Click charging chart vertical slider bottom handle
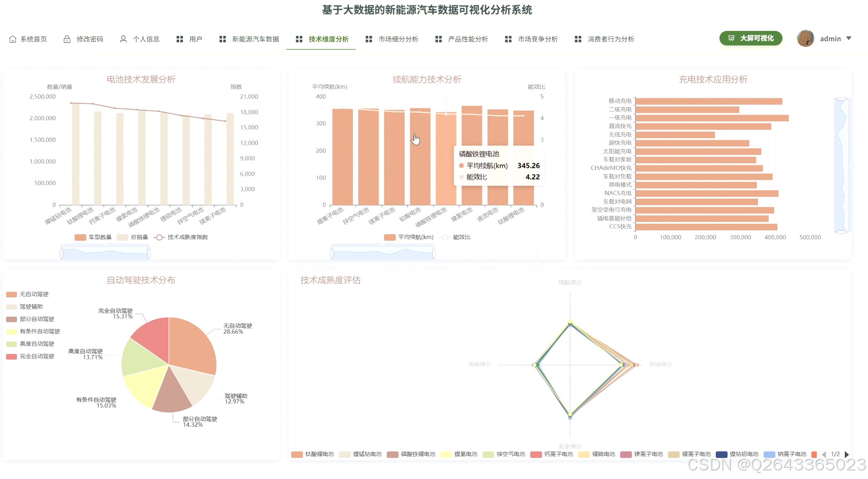Image resolution: width=868 pixels, height=479 pixels. click(x=842, y=232)
